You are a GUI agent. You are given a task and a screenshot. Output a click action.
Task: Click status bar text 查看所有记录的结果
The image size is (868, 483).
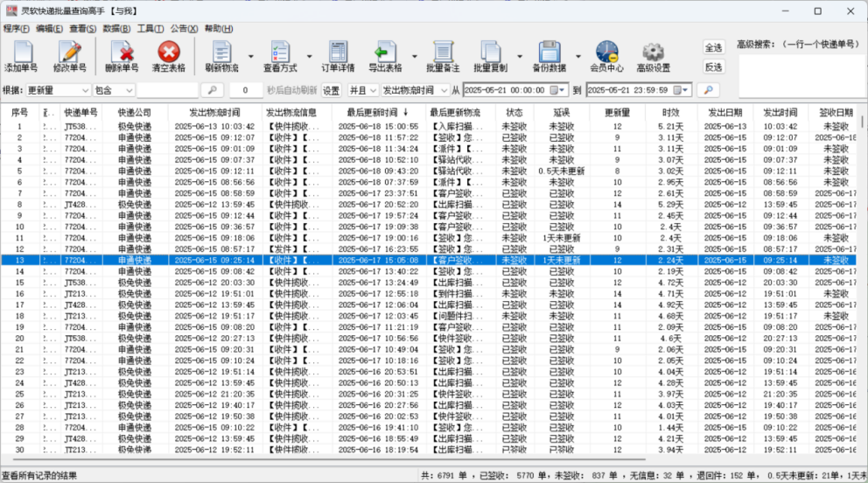coord(39,476)
